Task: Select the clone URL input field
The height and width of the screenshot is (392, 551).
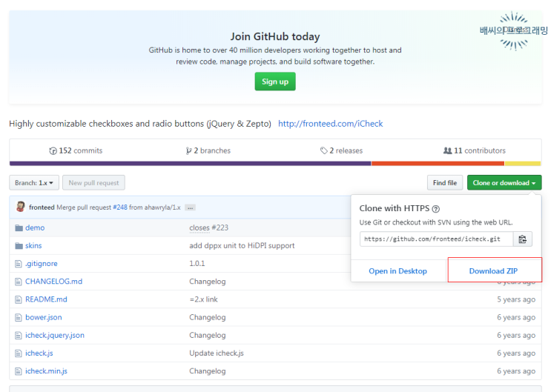Action: point(436,239)
